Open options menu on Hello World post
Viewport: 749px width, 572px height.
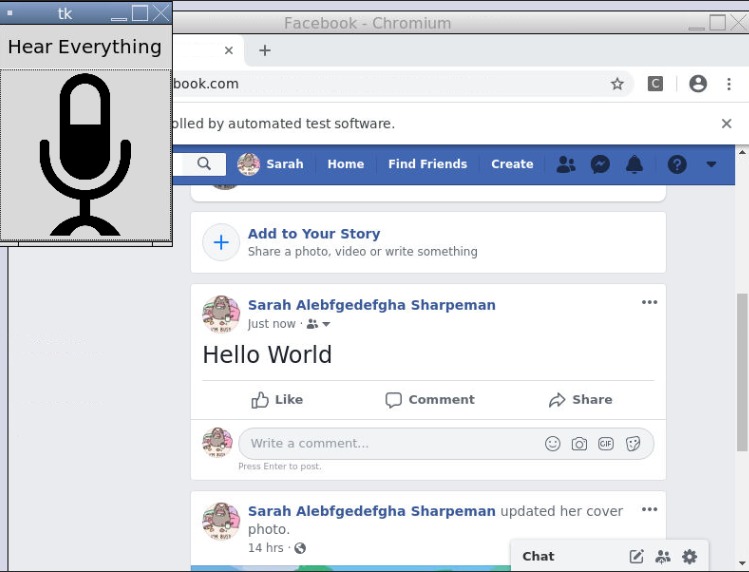coord(649,302)
